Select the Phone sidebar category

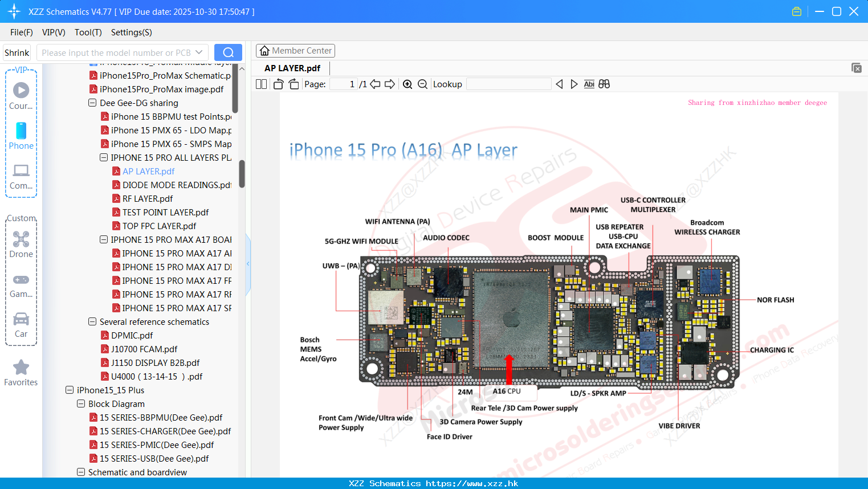[x=21, y=136]
